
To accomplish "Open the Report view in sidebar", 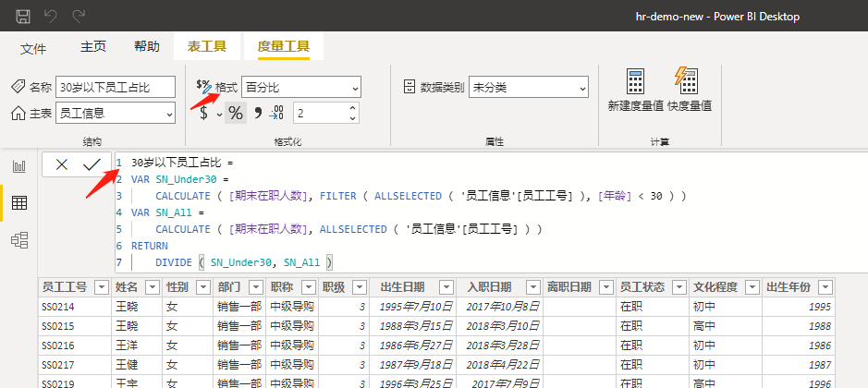I will pyautogui.click(x=18, y=166).
